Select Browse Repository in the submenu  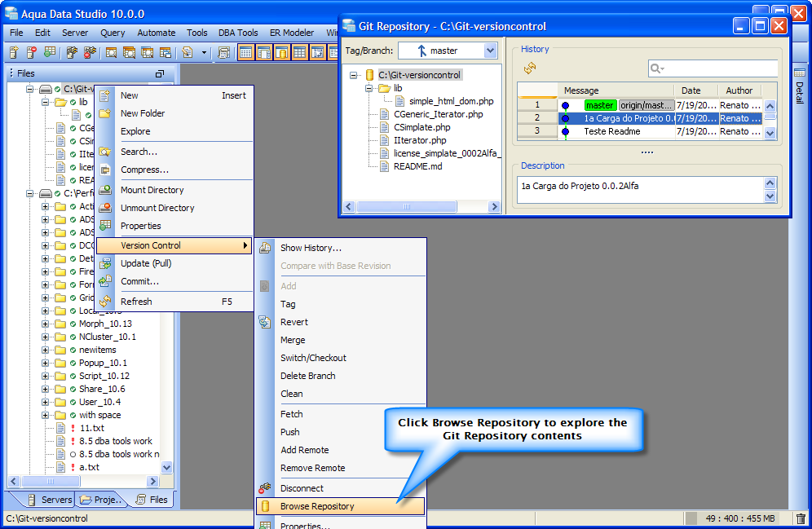341,506
